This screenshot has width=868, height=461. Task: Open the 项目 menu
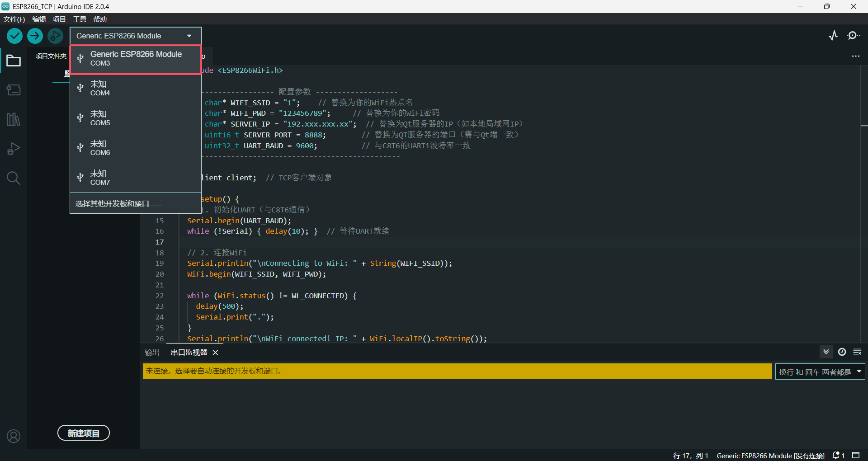pyautogui.click(x=59, y=19)
